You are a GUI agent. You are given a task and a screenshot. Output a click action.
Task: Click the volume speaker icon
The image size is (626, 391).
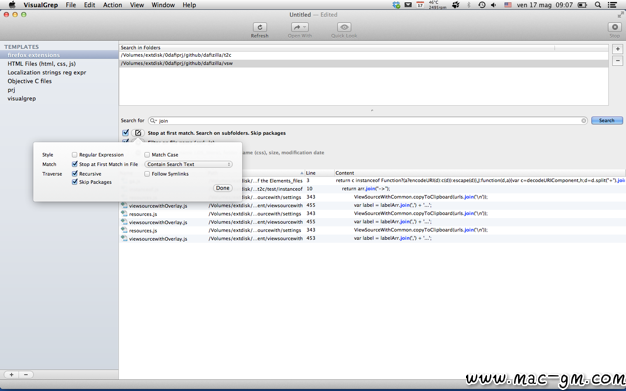[x=494, y=5]
